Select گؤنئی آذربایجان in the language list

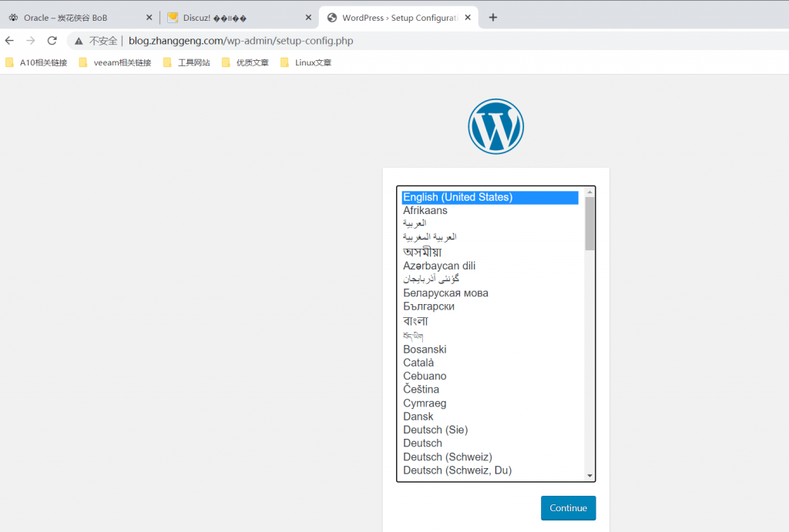click(x=490, y=279)
